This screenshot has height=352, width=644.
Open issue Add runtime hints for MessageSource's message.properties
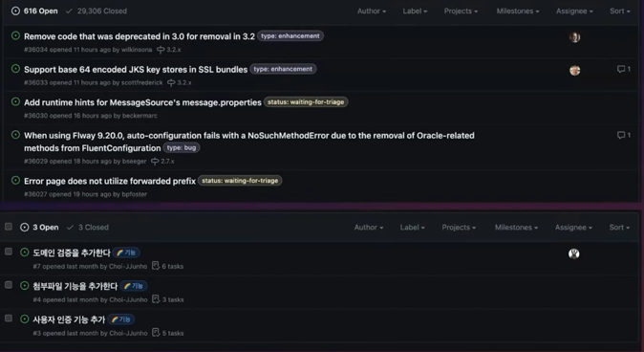[x=142, y=102]
